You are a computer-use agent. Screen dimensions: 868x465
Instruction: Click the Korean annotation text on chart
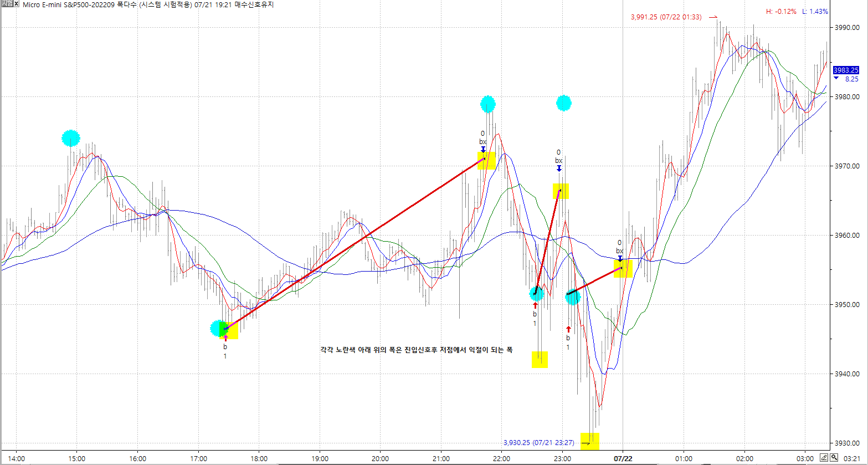click(x=417, y=350)
